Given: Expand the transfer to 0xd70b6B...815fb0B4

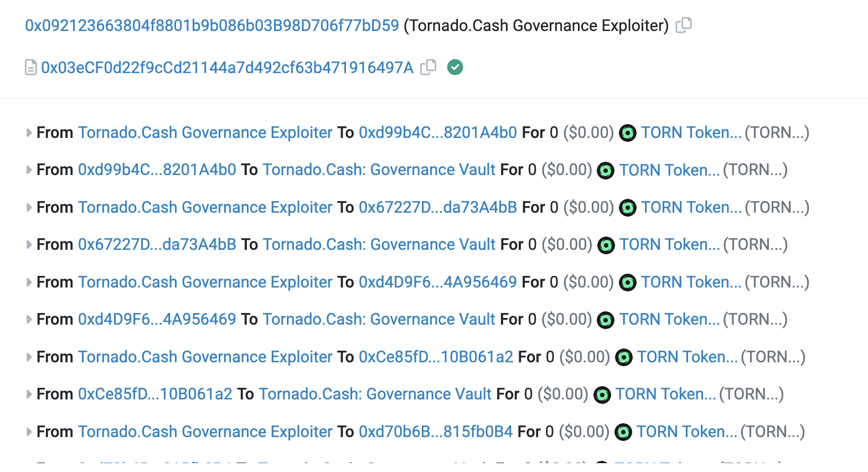Looking at the screenshot, I should click(x=29, y=432).
